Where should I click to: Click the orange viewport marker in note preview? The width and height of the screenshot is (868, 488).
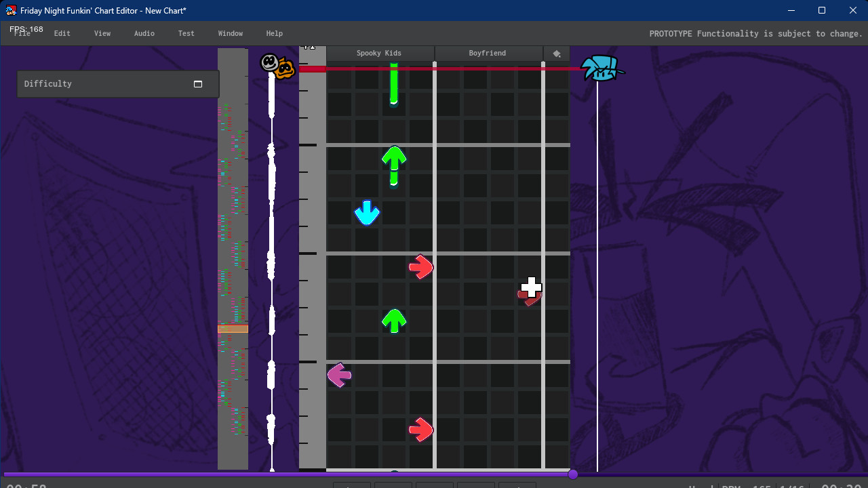point(233,329)
